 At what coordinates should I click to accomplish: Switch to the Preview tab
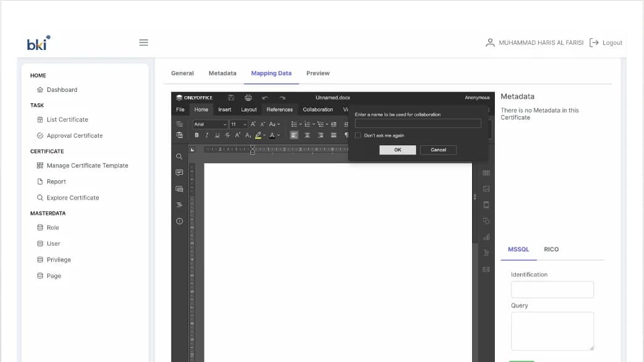(318, 73)
